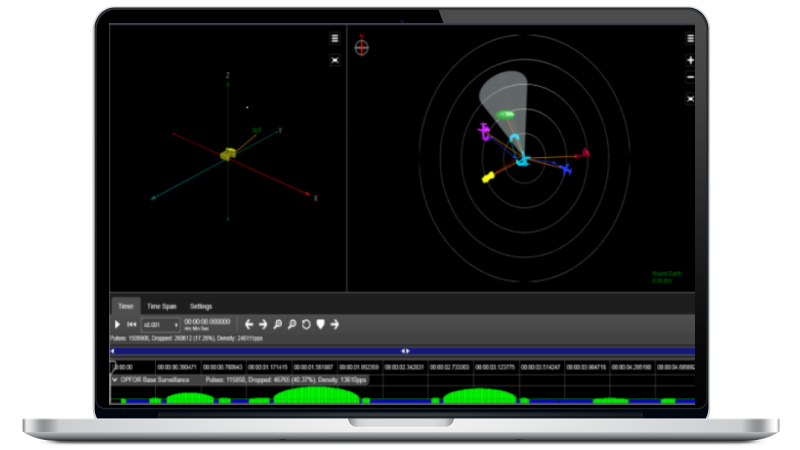
Task: Click the first magnifier zoom icon
Action: [278, 324]
